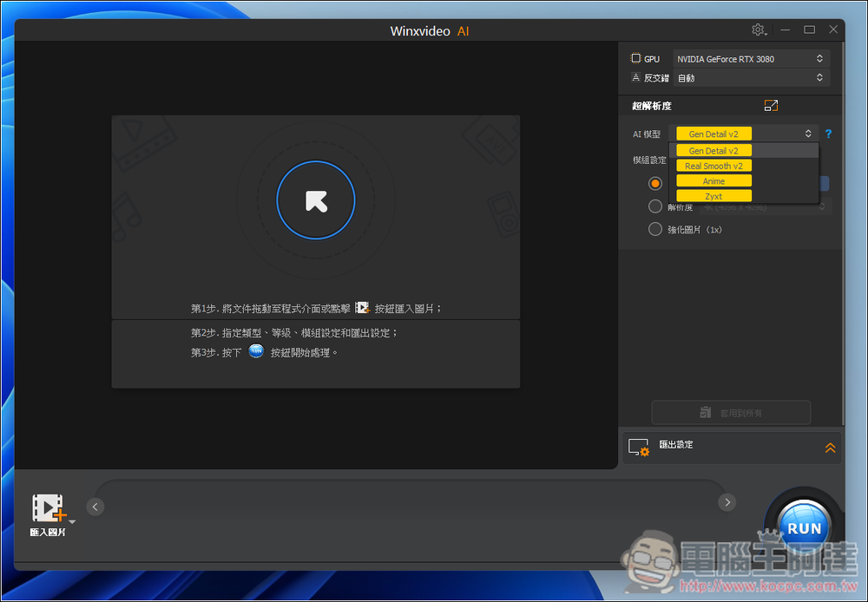
Task: Click the right arrow of file strip
Action: 727,502
